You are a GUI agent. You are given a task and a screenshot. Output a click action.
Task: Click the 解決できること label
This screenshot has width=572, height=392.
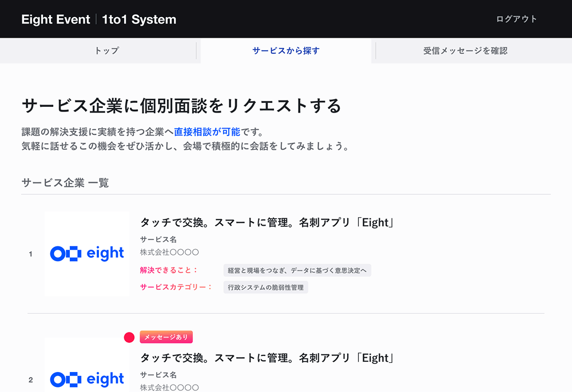click(169, 270)
